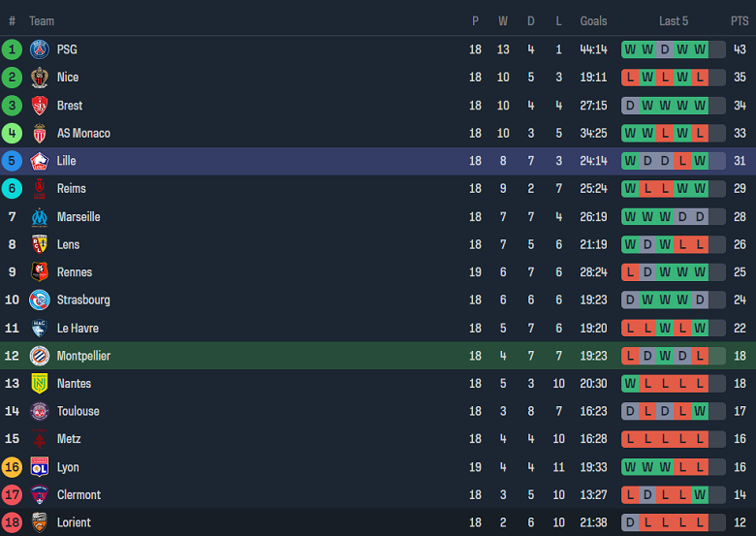Click the Lyon club crest
The height and width of the screenshot is (536, 756).
[x=40, y=467]
